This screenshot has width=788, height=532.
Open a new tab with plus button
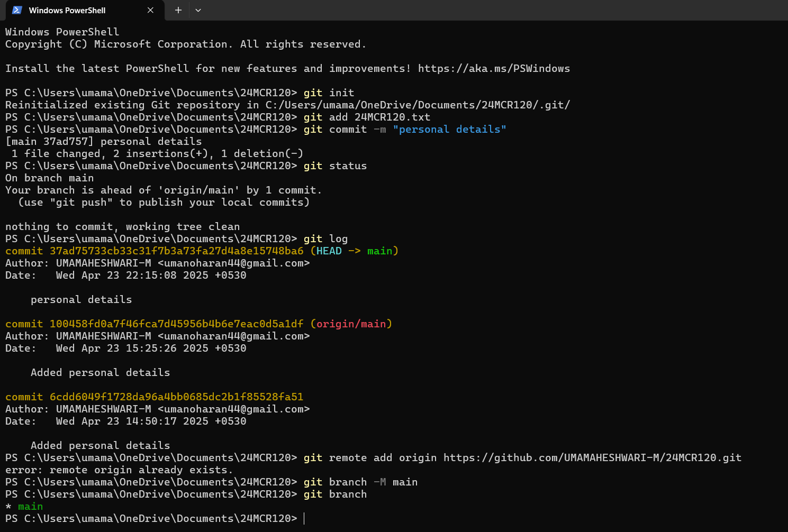178,10
